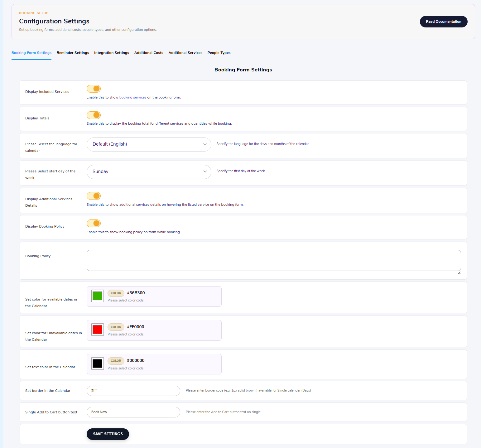
Task: Click the Read Documentation button
Action: 444,22
